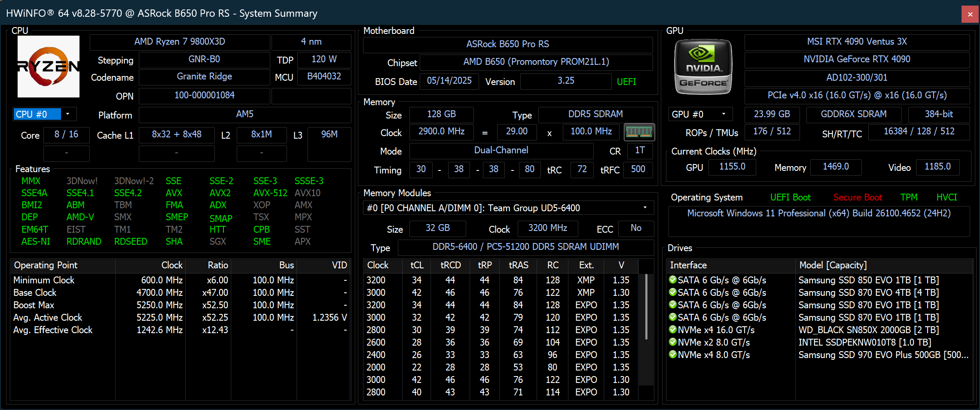Click the VID column header

click(x=323, y=265)
